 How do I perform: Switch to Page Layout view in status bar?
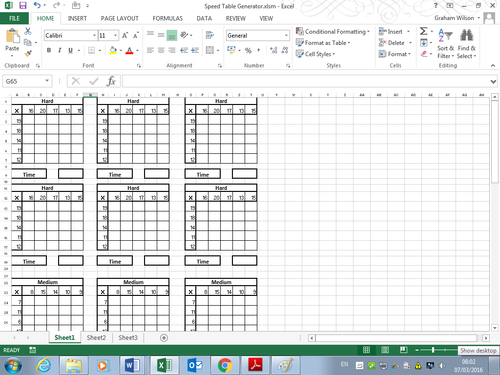[x=385, y=350]
